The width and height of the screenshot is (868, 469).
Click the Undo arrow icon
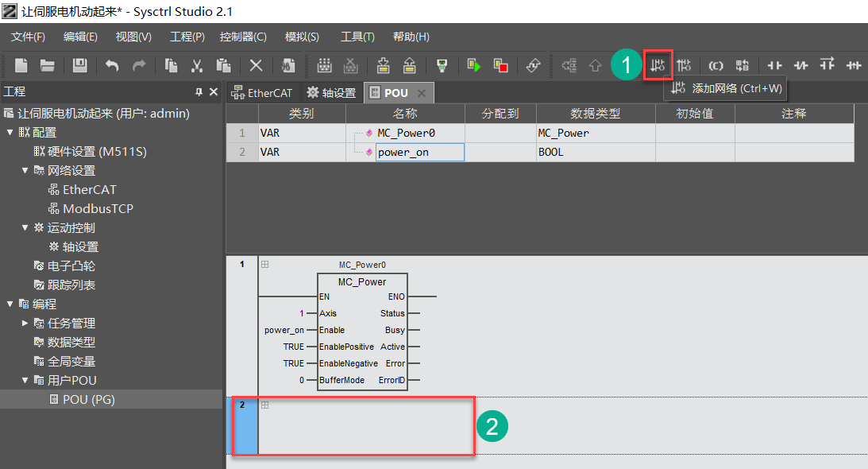click(112, 65)
